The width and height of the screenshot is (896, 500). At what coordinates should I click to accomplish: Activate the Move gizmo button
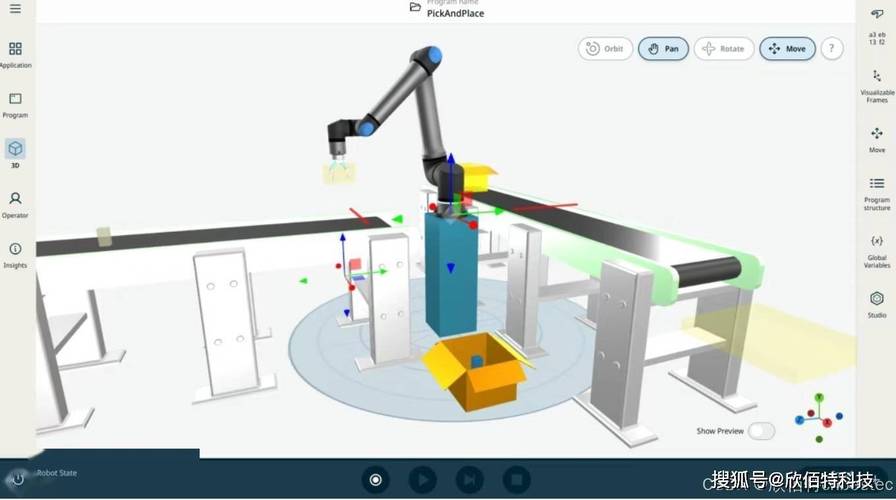787,49
